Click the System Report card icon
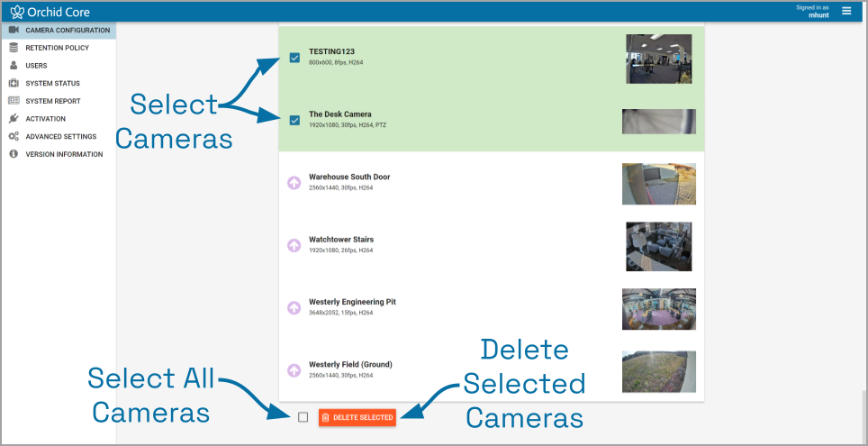 coord(14,101)
